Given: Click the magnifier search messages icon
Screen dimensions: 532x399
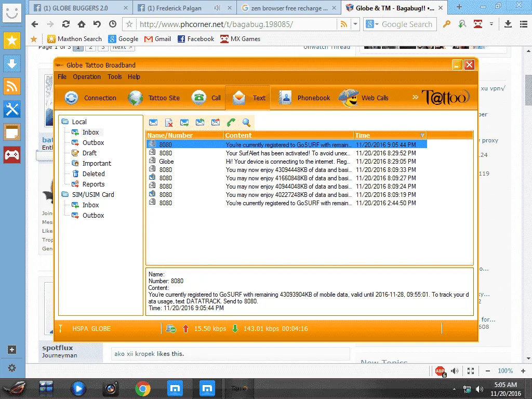Looking at the screenshot, I should tap(247, 123).
